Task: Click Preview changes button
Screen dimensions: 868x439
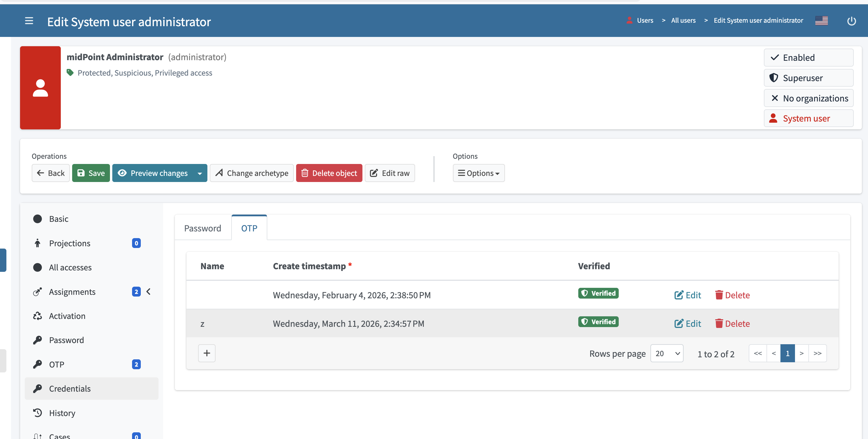Action: tap(153, 173)
